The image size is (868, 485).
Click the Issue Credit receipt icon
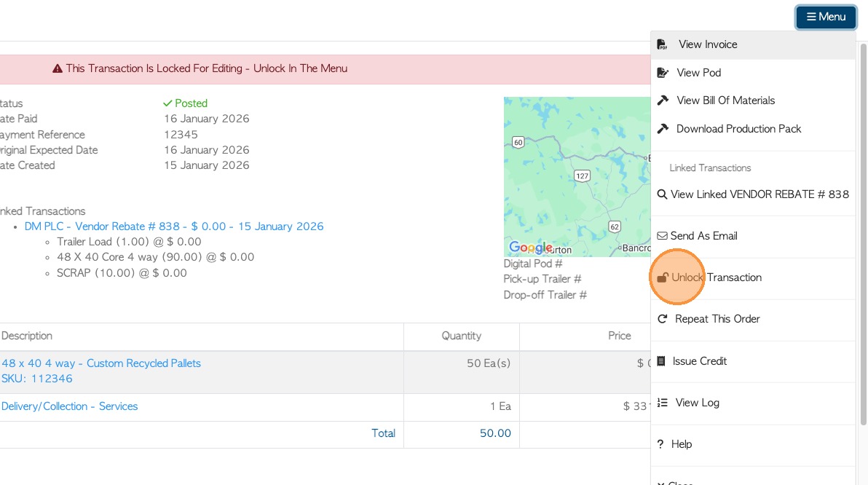[661, 361]
